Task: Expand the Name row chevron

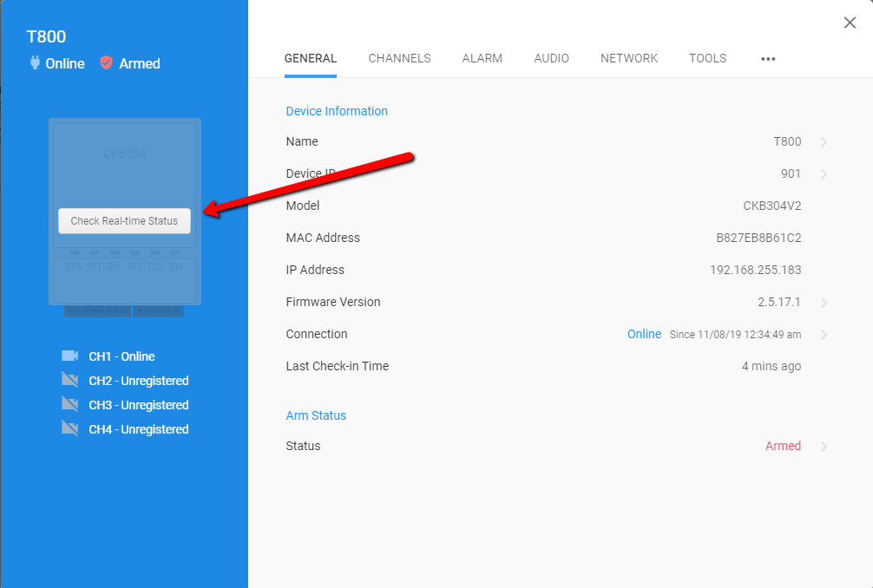Action: tap(824, 142)
